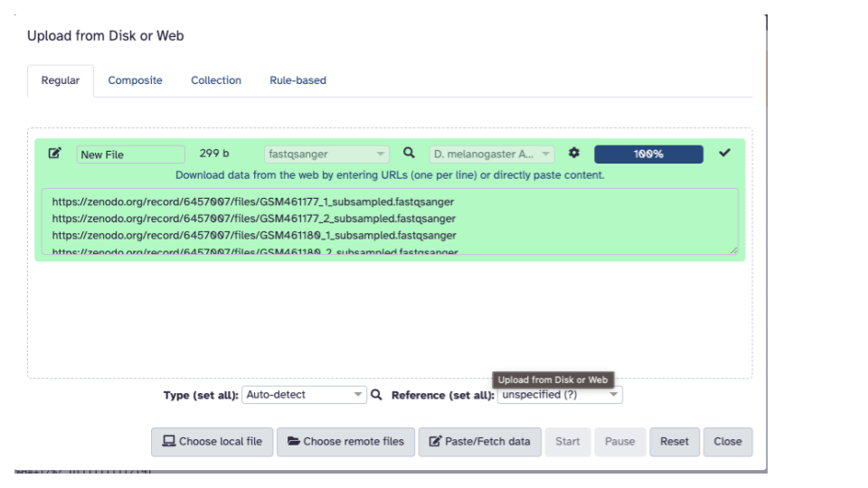Open the D. melanogaster genome dropdown
868x488 pixels.
492,154
